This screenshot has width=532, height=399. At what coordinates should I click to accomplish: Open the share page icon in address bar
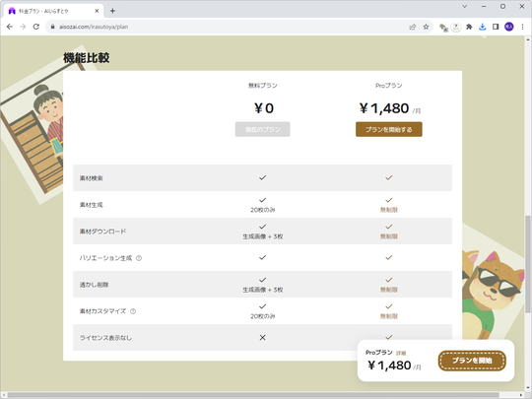tap(413, 27)
